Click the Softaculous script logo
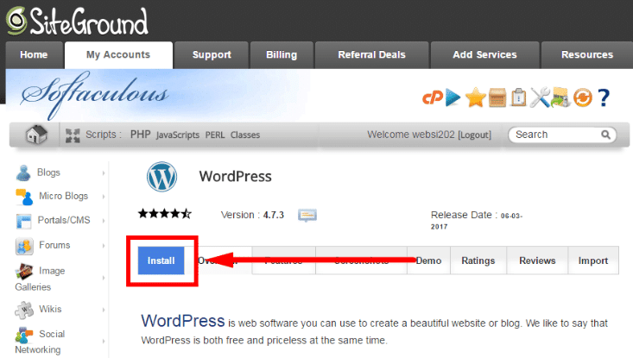Image resolution: width=633 pixels, height=364 pixels. click(x=95, y=96)
